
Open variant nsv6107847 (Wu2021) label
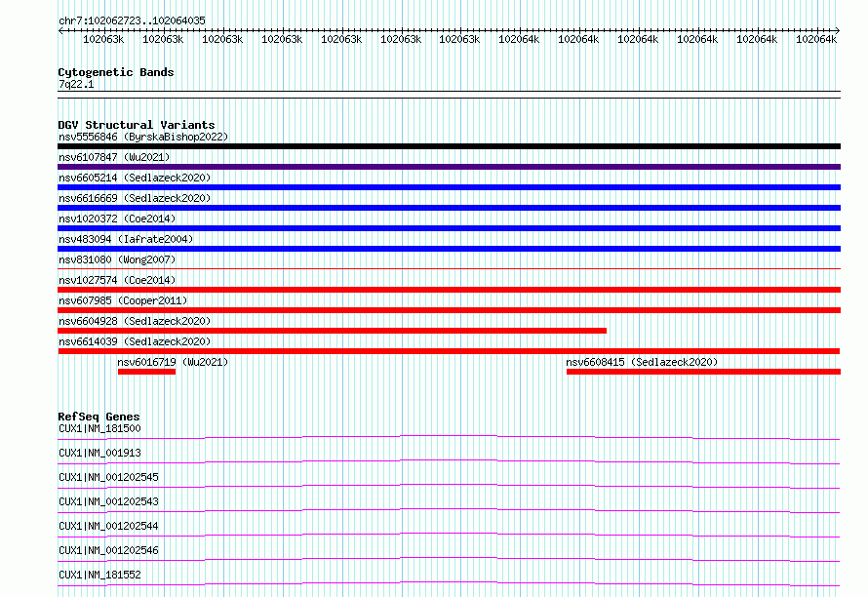[x=114, y=157]
